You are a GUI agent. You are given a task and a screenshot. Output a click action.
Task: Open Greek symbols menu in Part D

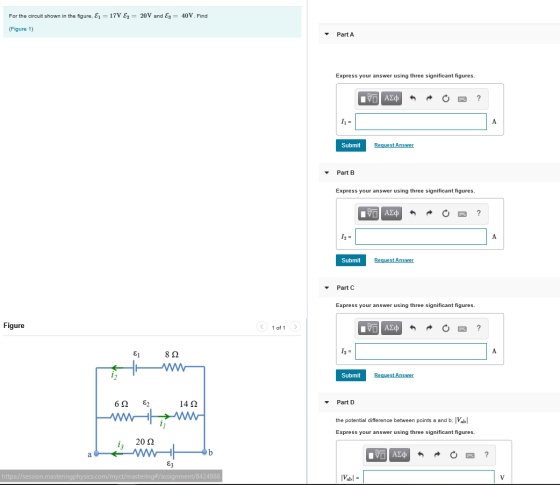(399, 455)
